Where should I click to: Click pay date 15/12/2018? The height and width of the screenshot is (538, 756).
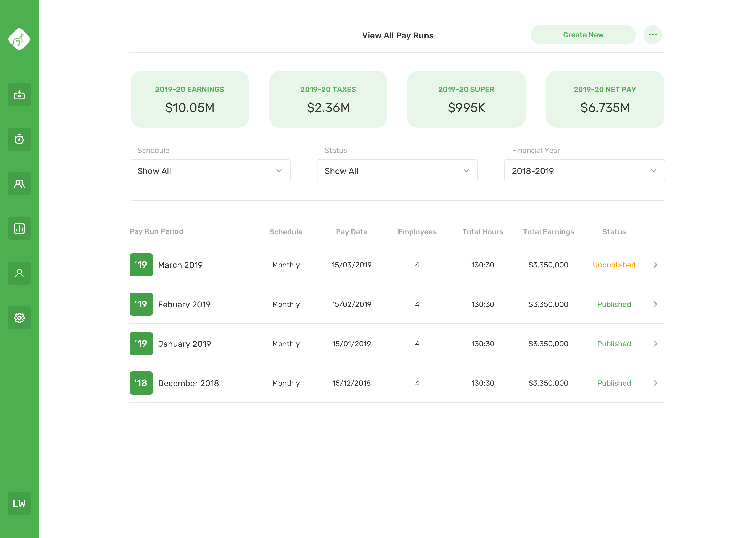351,383
